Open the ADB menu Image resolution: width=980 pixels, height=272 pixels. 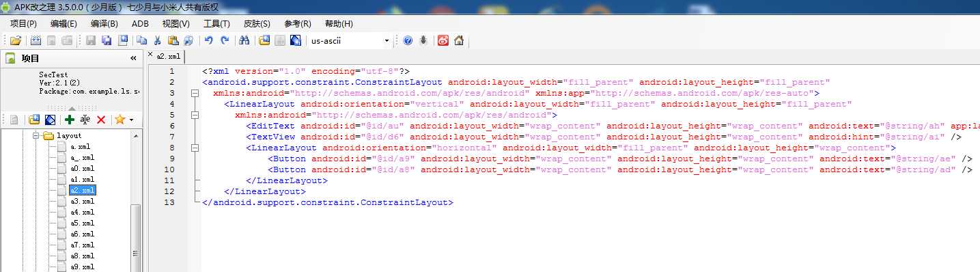coord(140,24)
